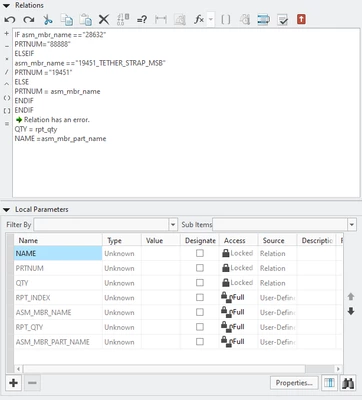Click the Redo icon in Relations toolbar
This screenshot has width=362, height=400.
pos(29,20)
